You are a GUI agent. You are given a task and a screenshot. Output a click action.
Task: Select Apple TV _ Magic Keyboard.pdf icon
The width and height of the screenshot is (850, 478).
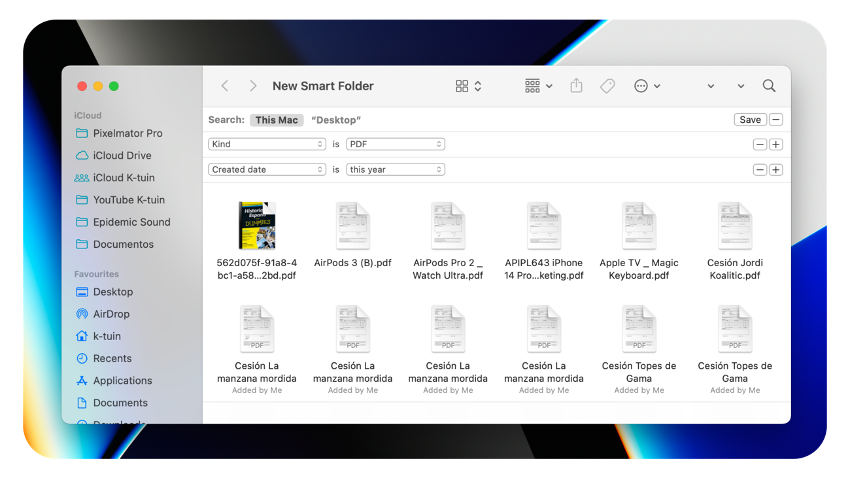click(x=639, y=225)
